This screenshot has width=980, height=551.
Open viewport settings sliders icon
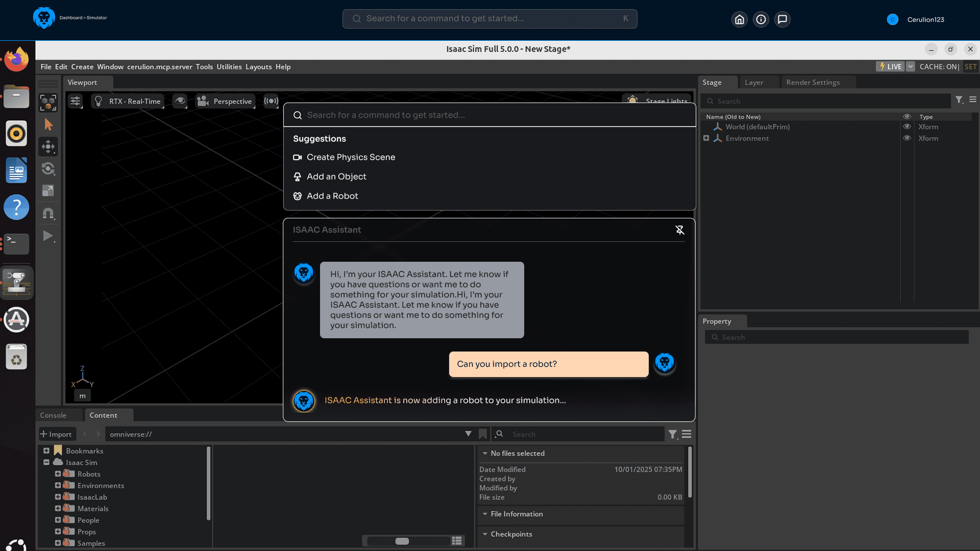75,101
